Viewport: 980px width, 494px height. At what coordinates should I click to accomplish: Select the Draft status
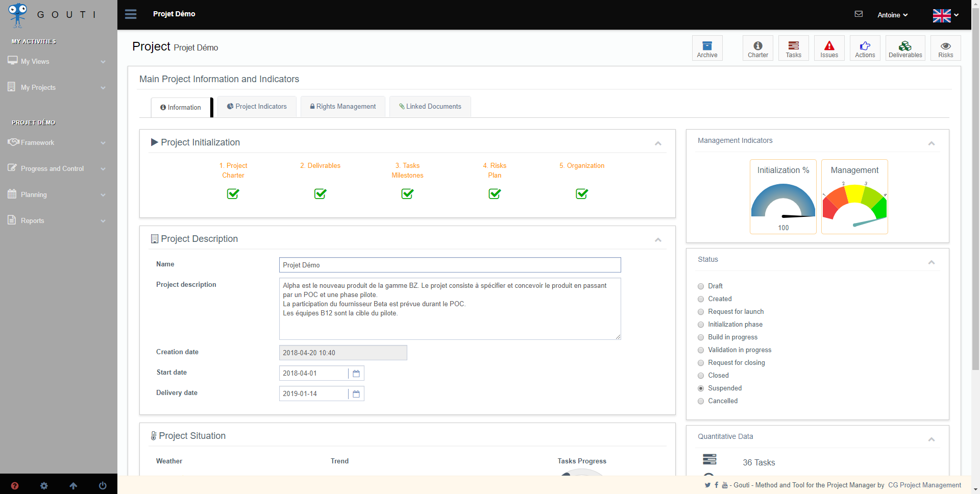point(701,286)
